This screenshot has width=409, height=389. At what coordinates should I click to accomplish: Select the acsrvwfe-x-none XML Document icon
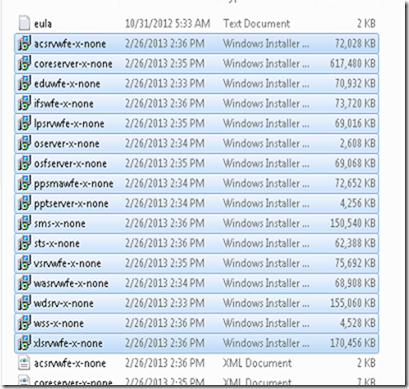(x=24, y=363)
